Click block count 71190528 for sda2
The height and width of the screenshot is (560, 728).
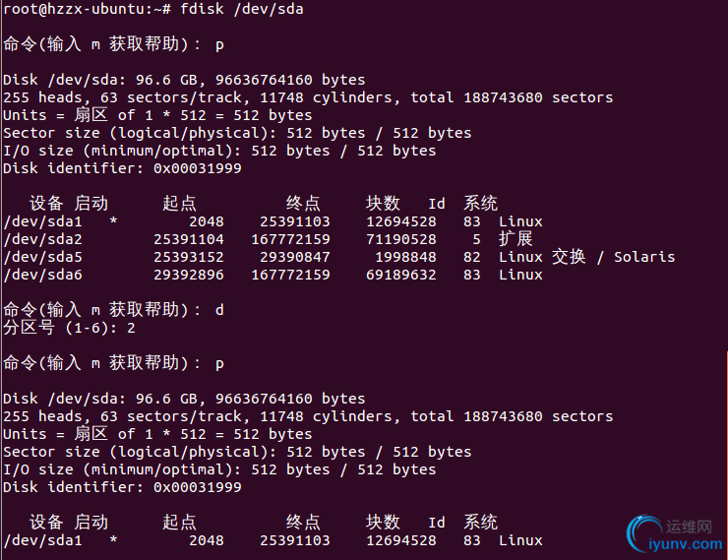(x=401, y=239)
